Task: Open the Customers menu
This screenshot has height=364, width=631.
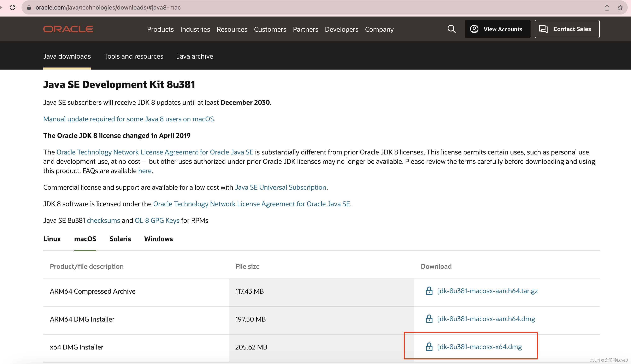Action: tap(270, 29)
